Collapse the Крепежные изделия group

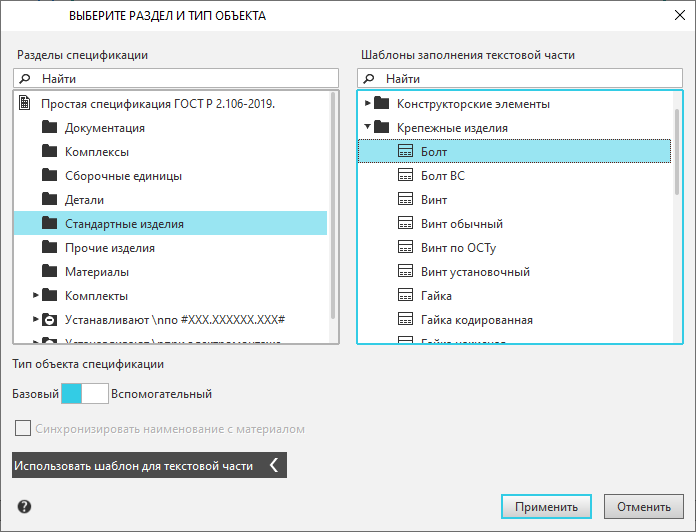[x=368, y=127]
